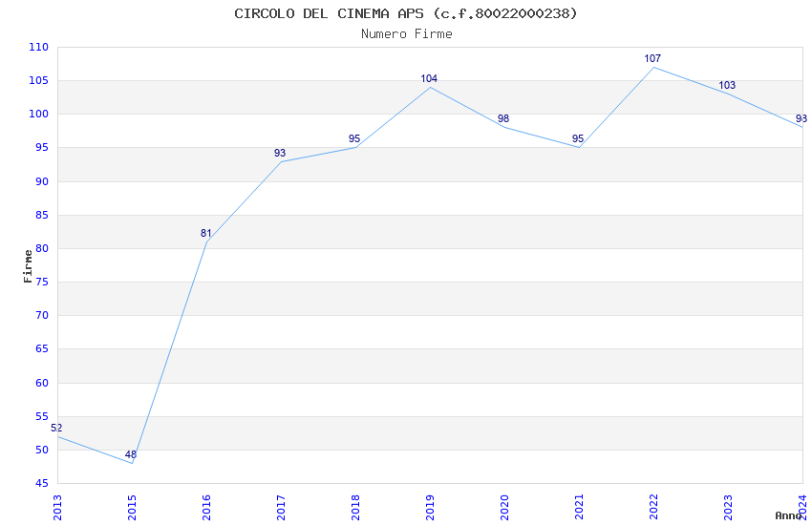The image size is (812, 525).
Task: Select the 2018 year label on x-axis
Action: 355,508
